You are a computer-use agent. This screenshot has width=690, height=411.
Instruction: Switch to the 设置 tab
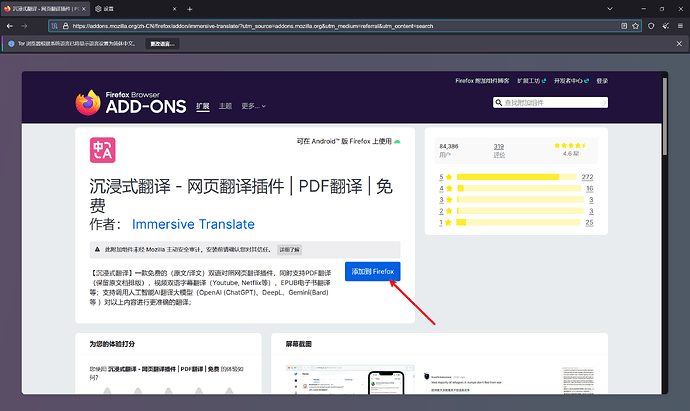tap(136, 9)
